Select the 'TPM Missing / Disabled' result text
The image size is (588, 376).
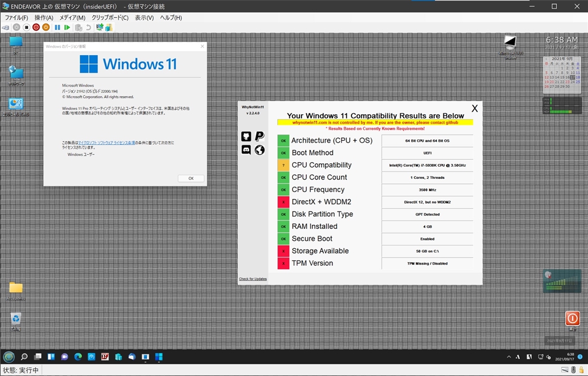[x=427, y=264]
